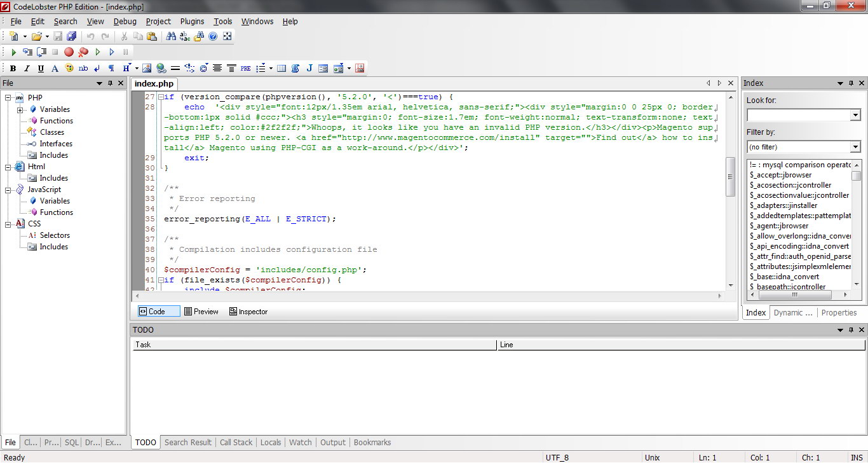This screenshot has width=868, height=463.
Task: Start debugging with the green play icon
Action: (13, 52)
